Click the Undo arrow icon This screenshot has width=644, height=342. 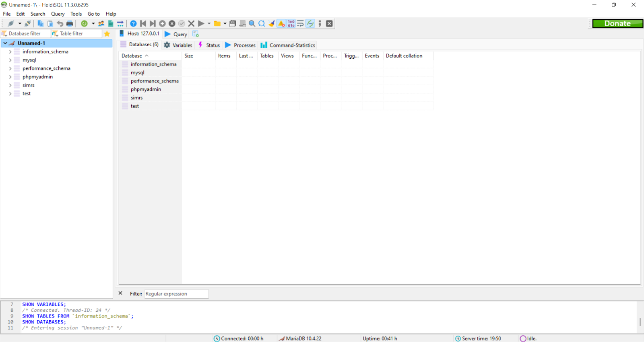pyautogui.click(x=60, y=24)
